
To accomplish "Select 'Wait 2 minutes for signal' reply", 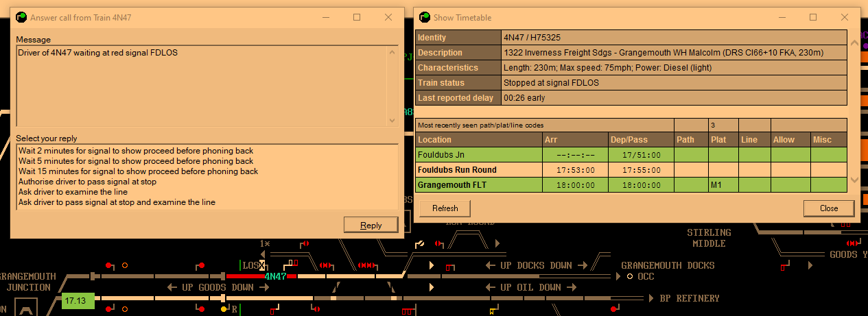I will [207, 151].
